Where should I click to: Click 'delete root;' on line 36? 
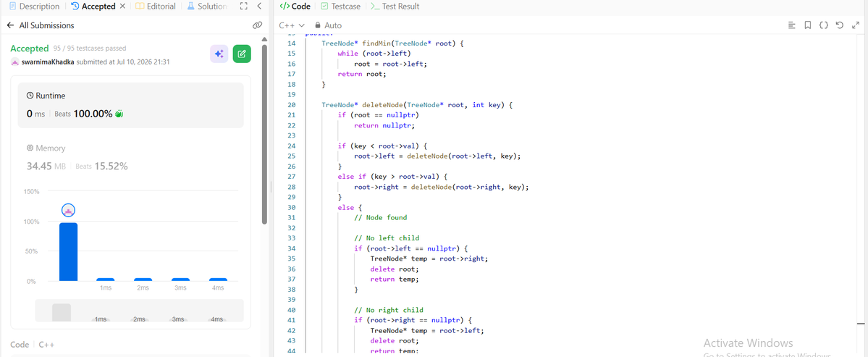395,269
